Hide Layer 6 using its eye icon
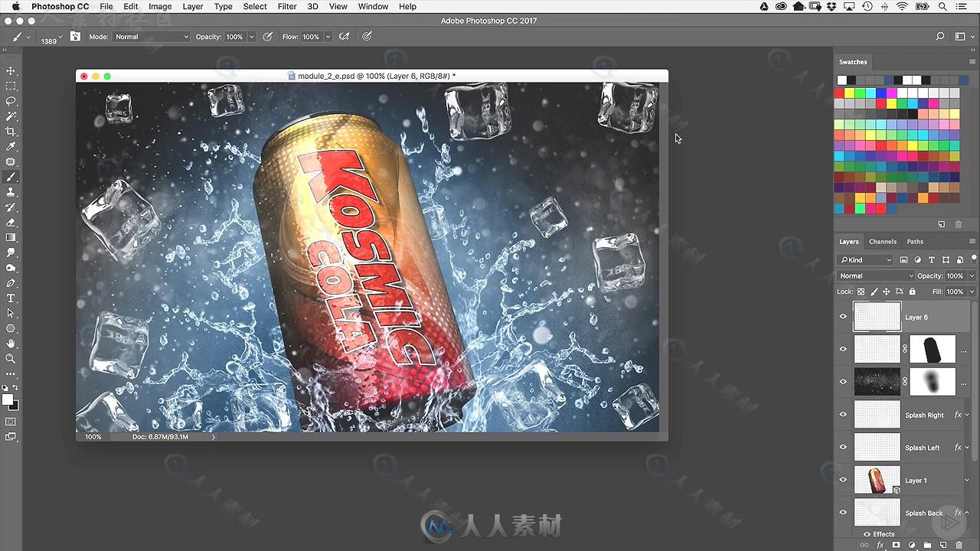 pos(843,317)
